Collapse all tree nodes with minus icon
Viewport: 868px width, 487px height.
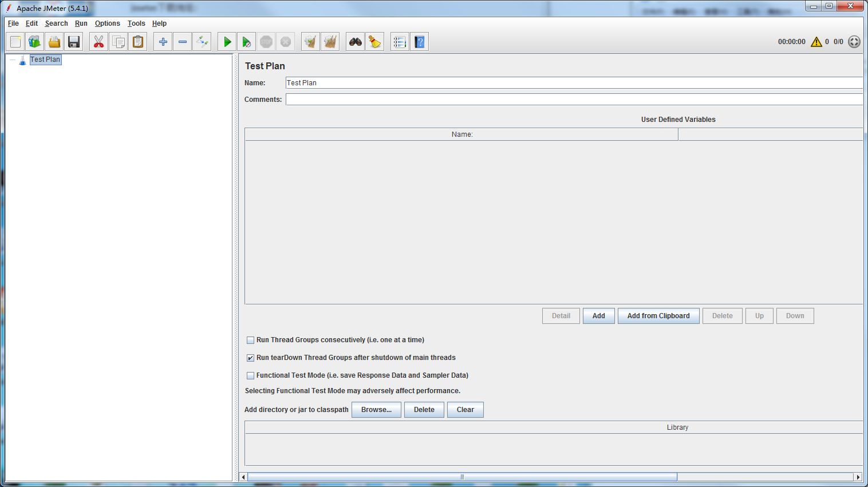[183, 42]
